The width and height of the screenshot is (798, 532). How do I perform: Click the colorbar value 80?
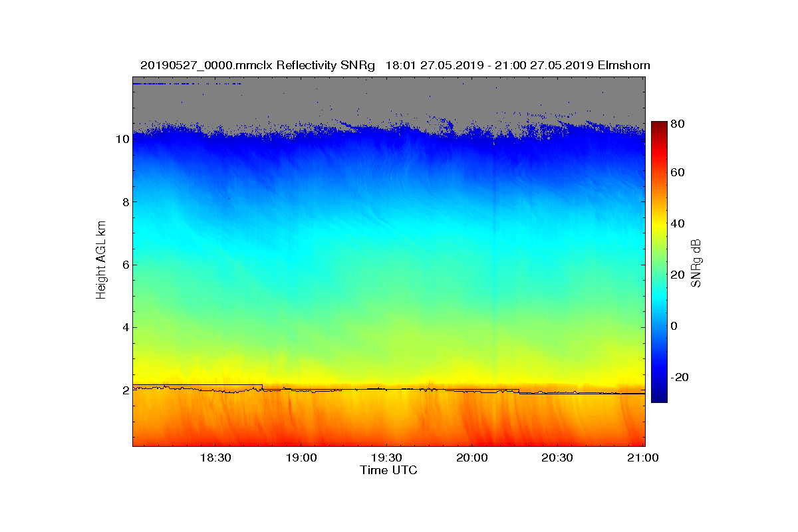pos(678,124)
